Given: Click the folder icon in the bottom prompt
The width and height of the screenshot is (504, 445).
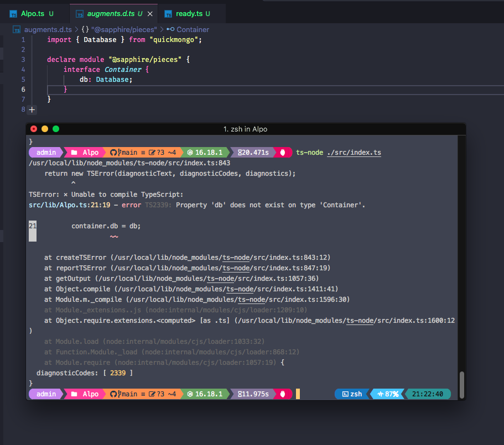Looking at the screenshot, I should pos(74,394).
